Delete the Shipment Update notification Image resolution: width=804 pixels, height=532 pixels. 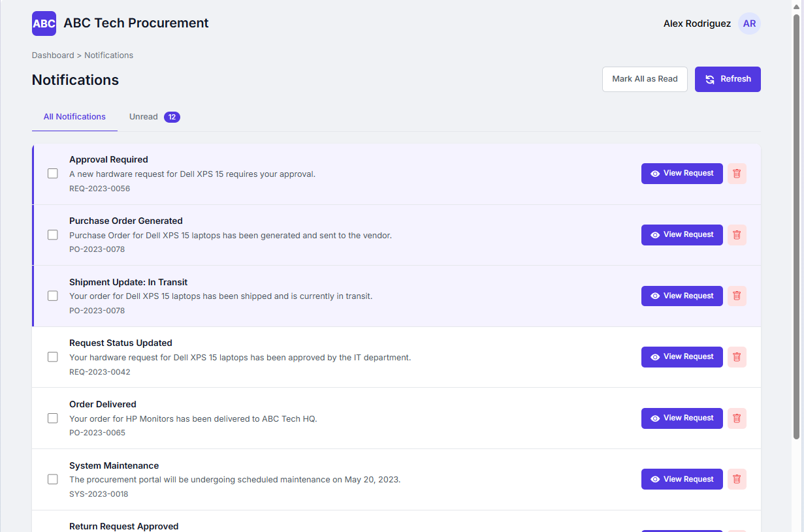(x=737, y=296)
